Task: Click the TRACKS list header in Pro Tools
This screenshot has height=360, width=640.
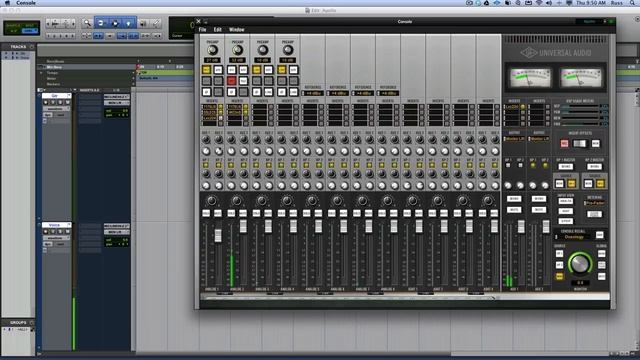Action: (18, 47)
